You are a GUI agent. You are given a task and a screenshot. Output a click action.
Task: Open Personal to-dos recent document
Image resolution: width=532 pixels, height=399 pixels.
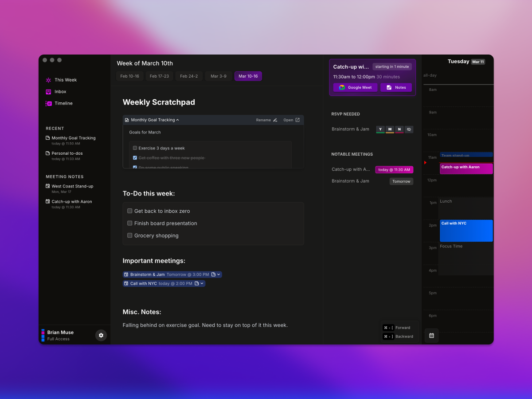click(67, 153)
